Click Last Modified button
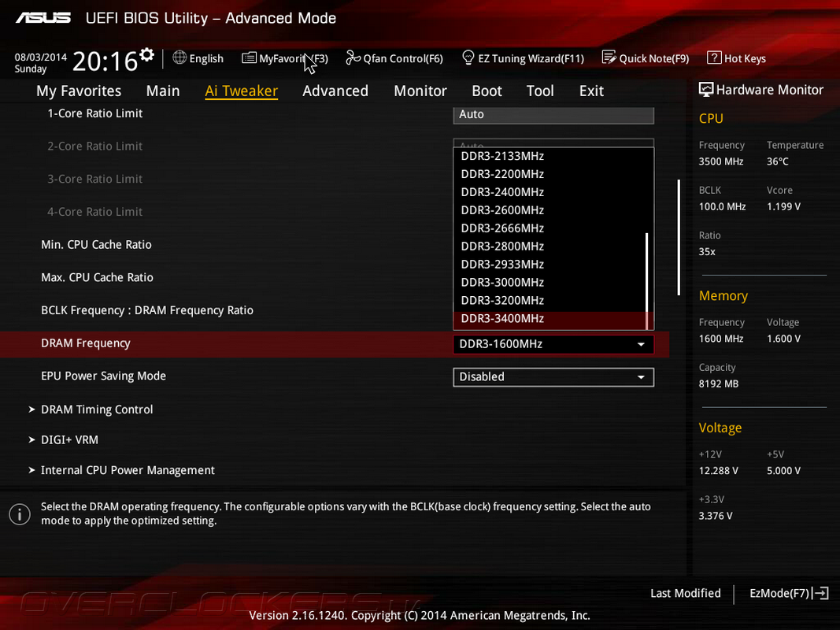The width and height of the screenshot is (840, 630). tap(685, 594)
